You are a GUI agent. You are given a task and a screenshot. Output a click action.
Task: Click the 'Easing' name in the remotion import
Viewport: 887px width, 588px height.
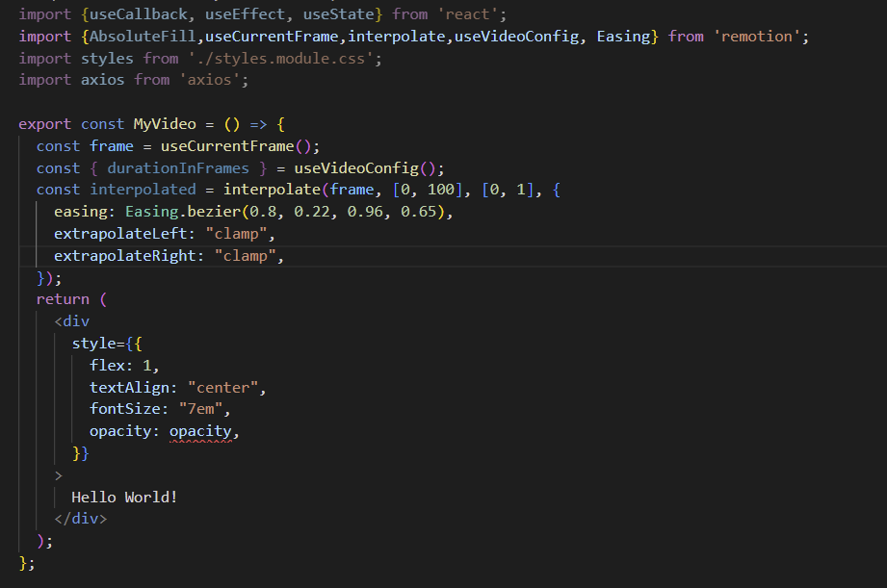623,37
